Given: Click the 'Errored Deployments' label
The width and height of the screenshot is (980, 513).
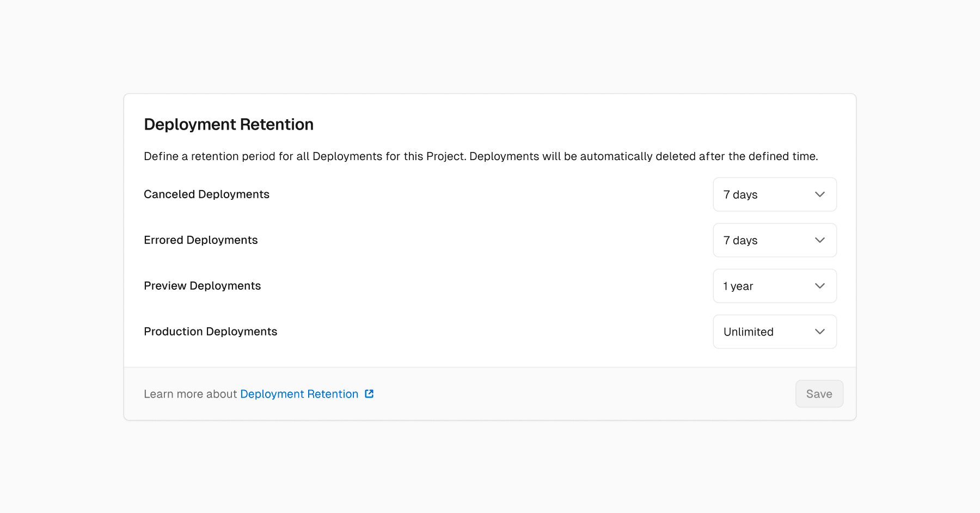Looking at the screenshot, I should [200, 240].
